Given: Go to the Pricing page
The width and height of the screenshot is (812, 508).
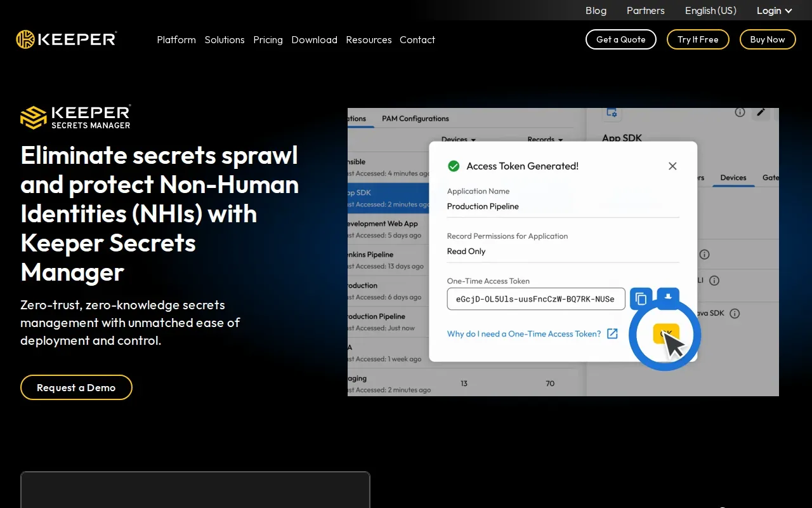Looking at the screenshot, I should pyautogui.click(x=268, y=39).
